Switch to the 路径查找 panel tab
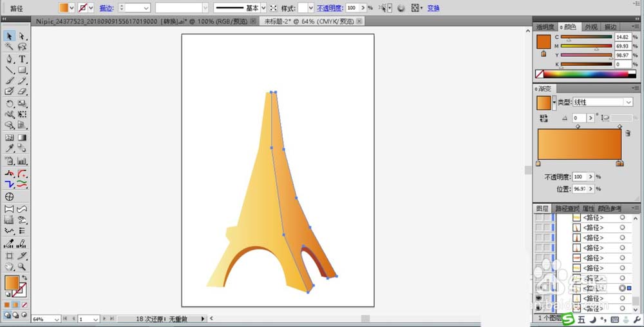The width and height of the screenshot is (644, 327). (x=567, y=208)
